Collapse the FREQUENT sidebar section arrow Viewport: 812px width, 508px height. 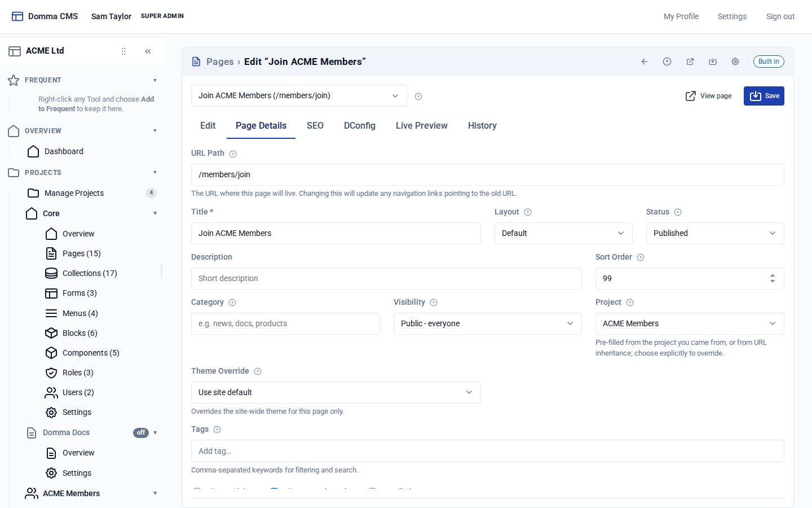coord(155,80)
